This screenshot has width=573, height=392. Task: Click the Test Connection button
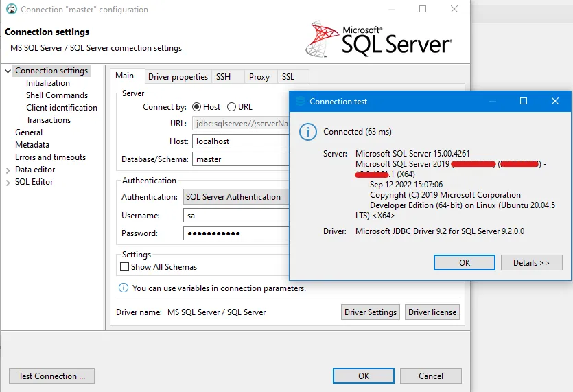click(x=51, y=376)
